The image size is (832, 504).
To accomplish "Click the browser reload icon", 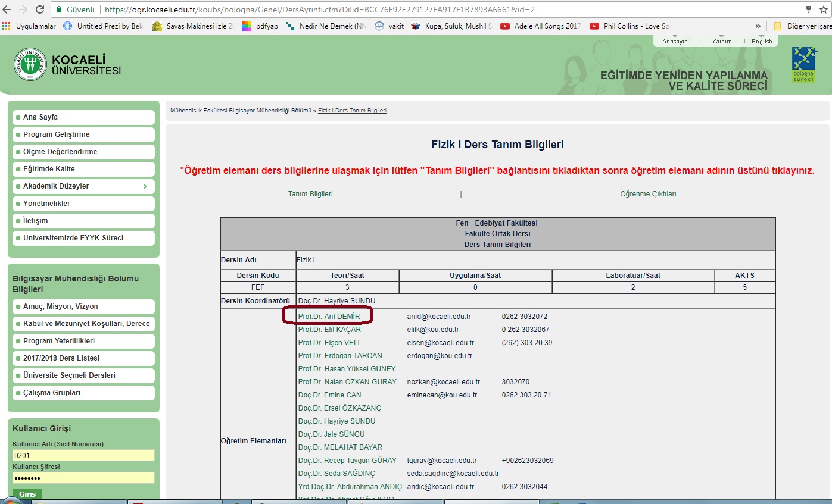I will (40, 10).
